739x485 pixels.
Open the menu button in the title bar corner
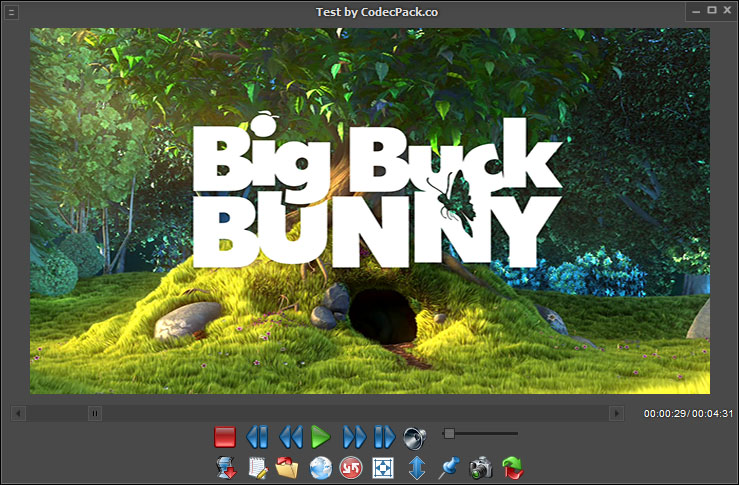[x=11, y=12]
